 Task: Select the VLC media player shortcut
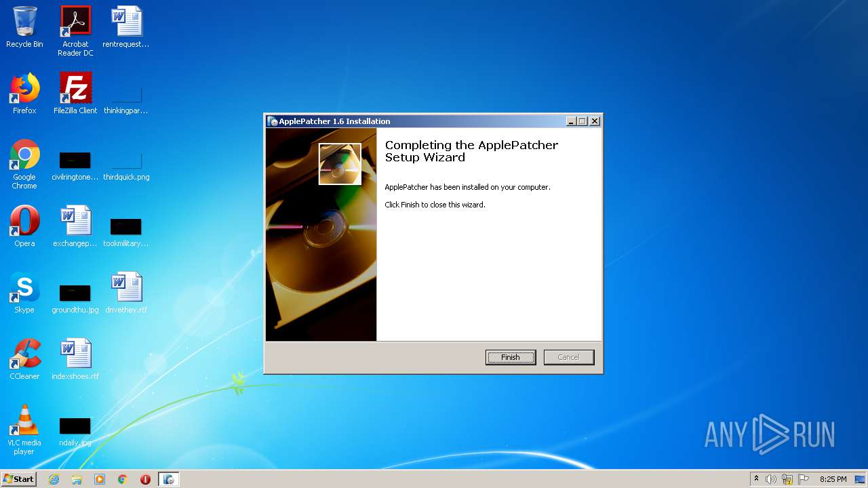click(24, 430)
